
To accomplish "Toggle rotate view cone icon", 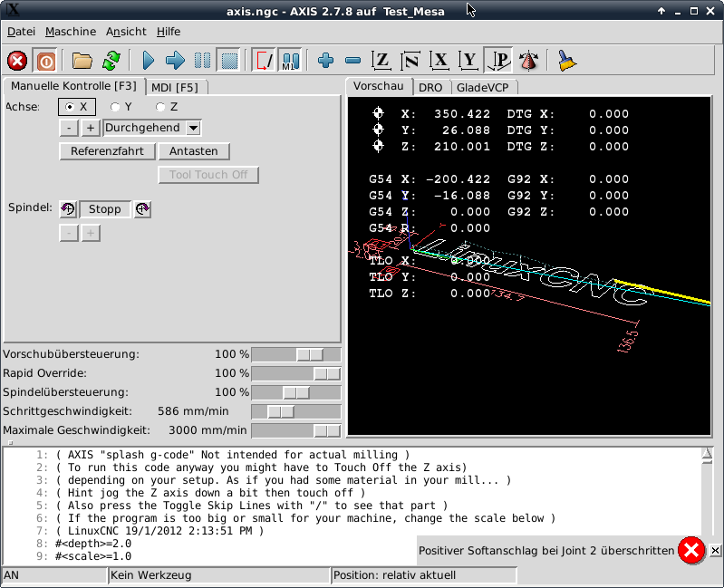I will click(528, 61).
